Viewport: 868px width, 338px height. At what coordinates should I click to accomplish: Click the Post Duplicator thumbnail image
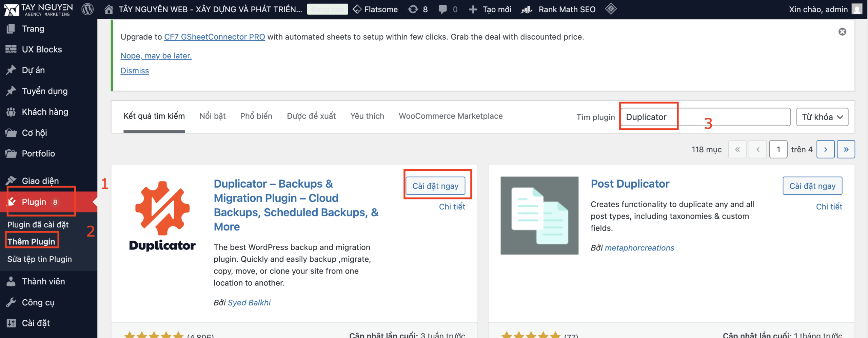(539, 215)
